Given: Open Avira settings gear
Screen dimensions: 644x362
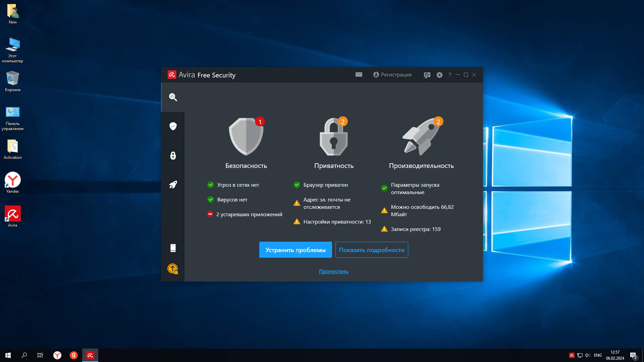Looking at the screenshot, I should [439, 75].
